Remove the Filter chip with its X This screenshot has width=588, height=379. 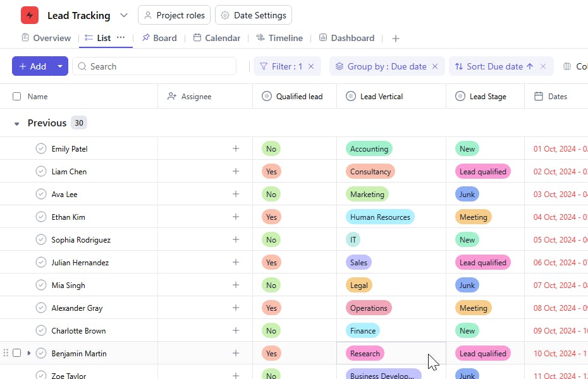click(x=311, y=66)
